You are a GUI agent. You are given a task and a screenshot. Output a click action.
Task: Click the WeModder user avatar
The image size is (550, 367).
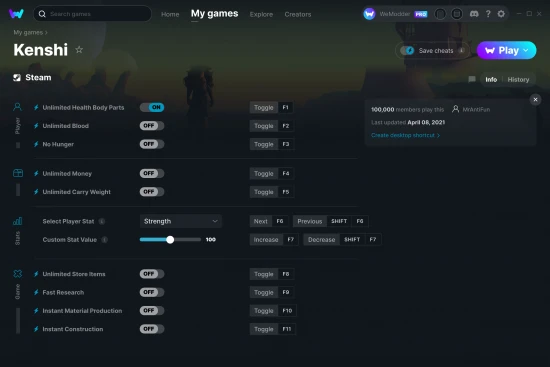coord(369,14)
